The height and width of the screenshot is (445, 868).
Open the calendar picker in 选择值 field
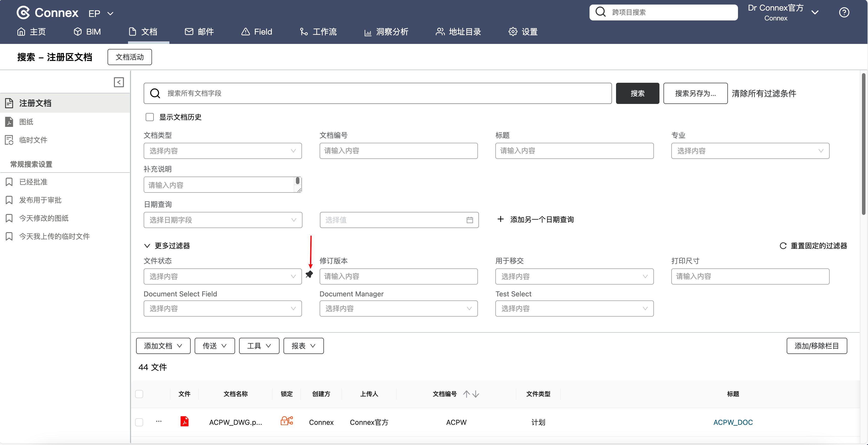coord(469,220)
